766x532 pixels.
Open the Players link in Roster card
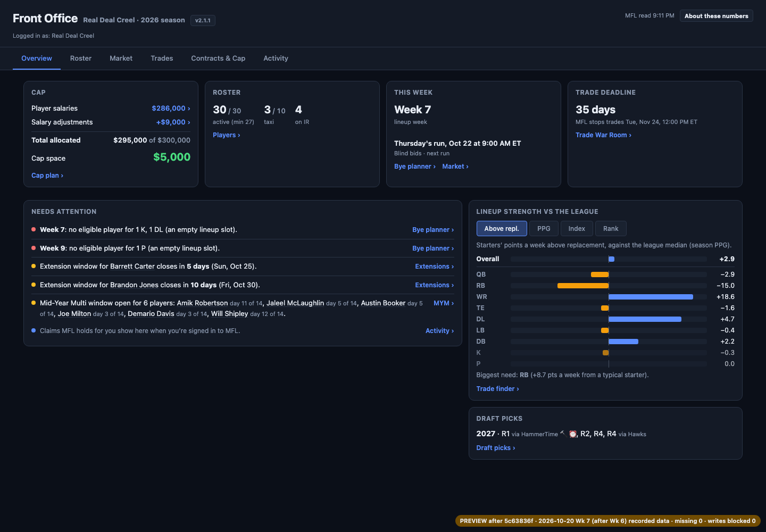[227, 135]
